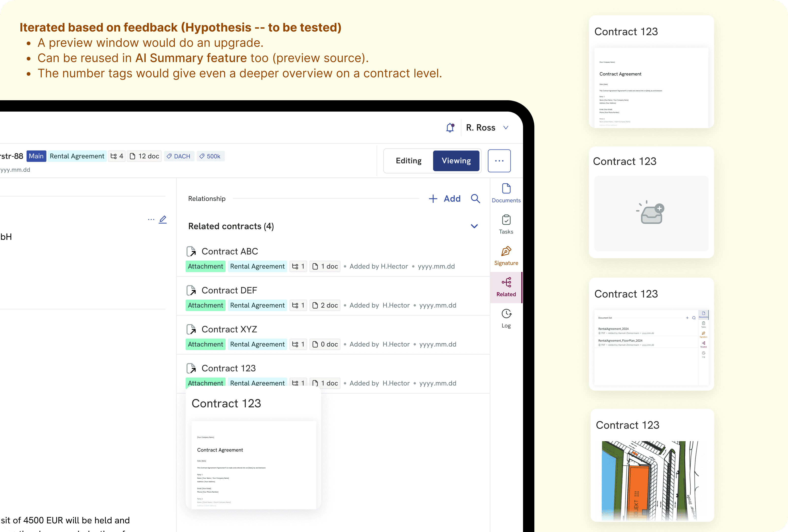Expand the R. Ross user menu
Viewport: 788px width, 532px height.
487,128
